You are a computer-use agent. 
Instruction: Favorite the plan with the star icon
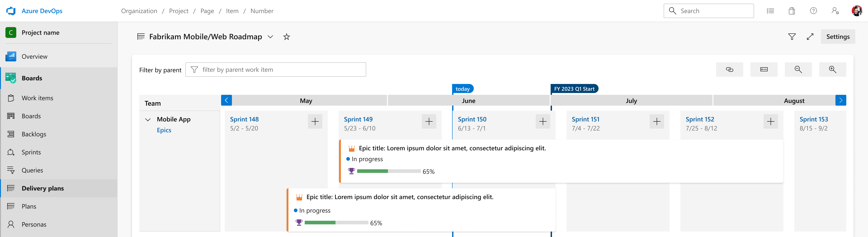(286, 37)
